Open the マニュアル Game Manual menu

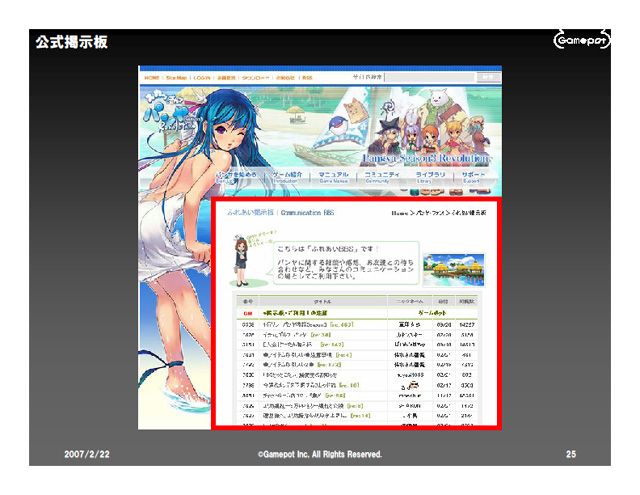333,177
